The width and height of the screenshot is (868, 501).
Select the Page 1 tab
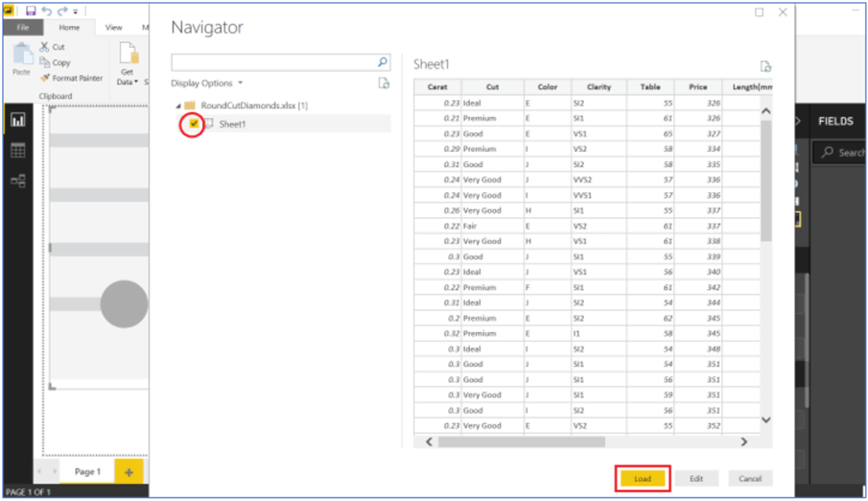87,471
